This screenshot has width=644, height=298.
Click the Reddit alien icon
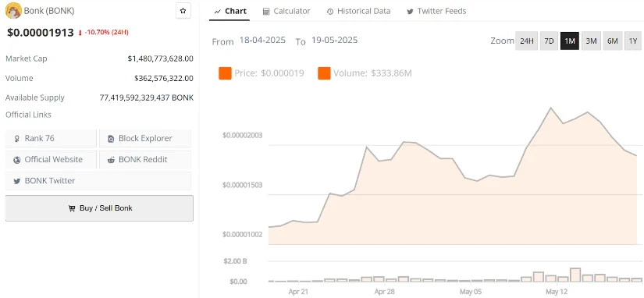click(x=111, y=160)
